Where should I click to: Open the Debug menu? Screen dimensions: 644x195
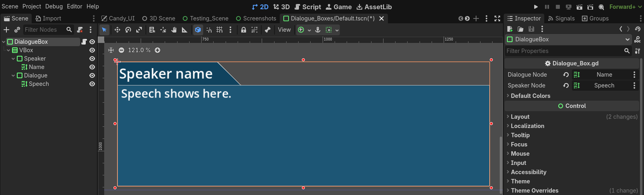[54, 6]
